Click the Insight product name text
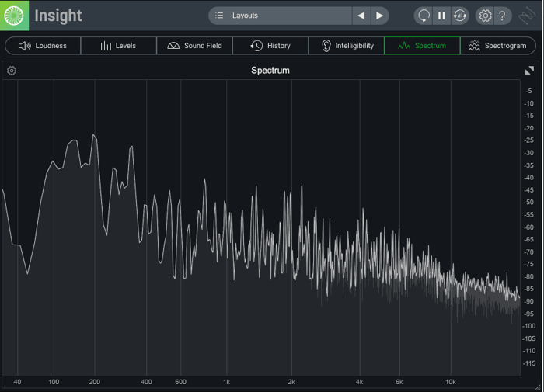544x392 pixels. (58, 16)
